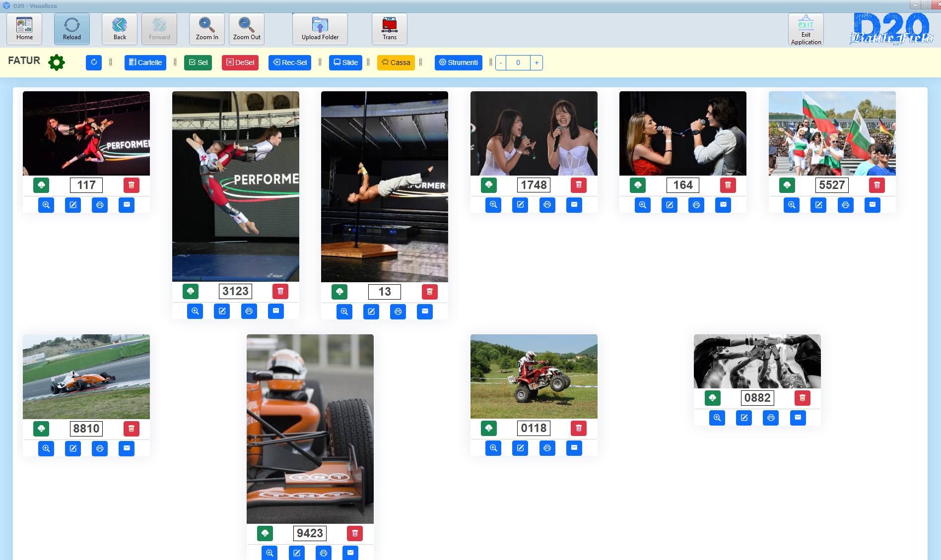The image size is (941, 560).
Task: Delete photo 117 with trash icon
Action: coord(132,185)
